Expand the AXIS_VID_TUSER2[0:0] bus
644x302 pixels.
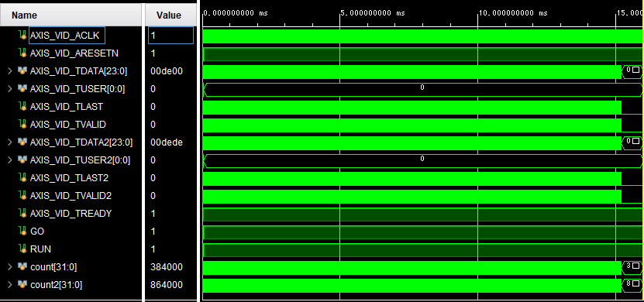(10, 160)
